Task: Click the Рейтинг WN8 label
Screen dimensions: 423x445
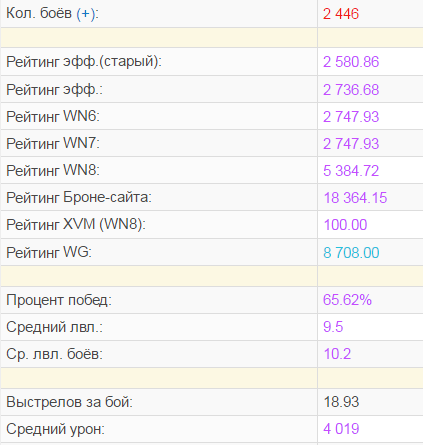Action: [53, 170]
